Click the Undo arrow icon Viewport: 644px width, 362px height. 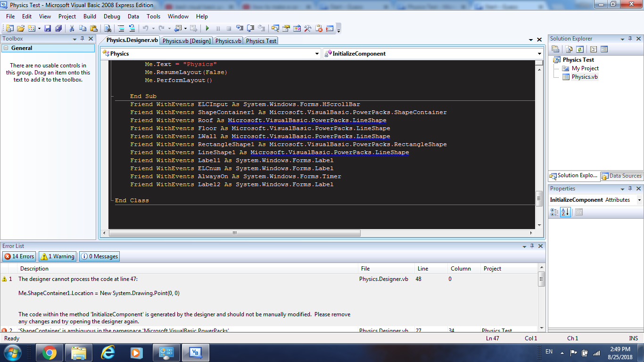point(145,28)
